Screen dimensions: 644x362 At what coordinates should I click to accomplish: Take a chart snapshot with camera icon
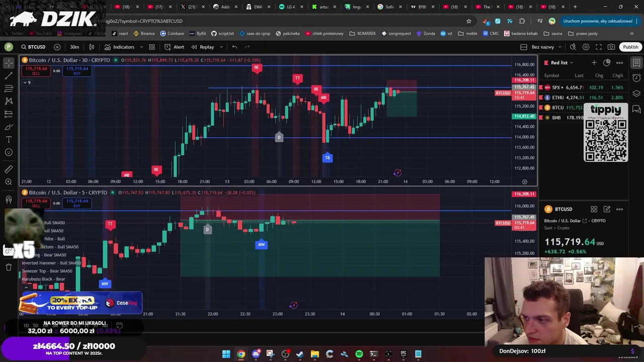[611, 47]
